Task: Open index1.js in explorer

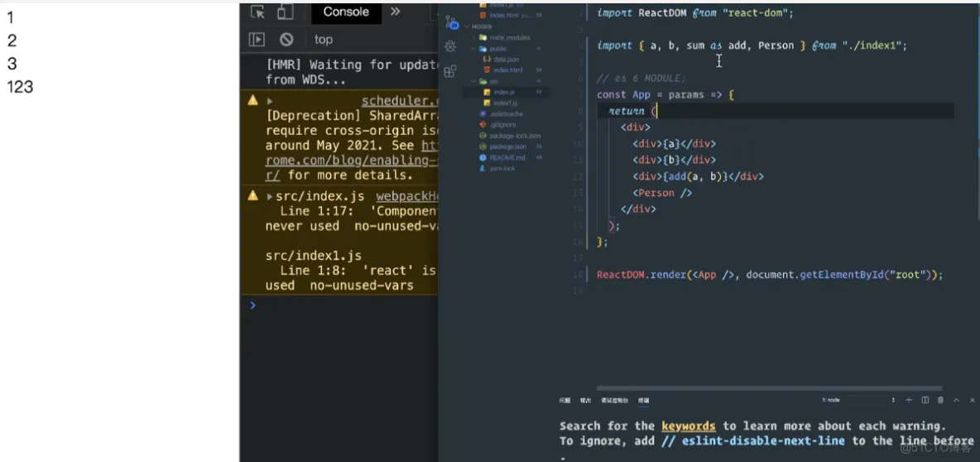Action: click(x=505, y=103)
